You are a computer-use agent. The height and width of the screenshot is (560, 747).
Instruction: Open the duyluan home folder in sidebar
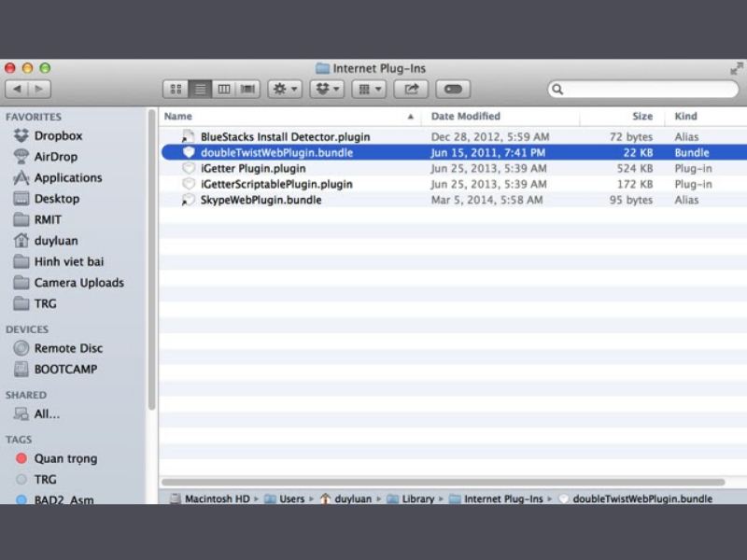pos(56,241)
